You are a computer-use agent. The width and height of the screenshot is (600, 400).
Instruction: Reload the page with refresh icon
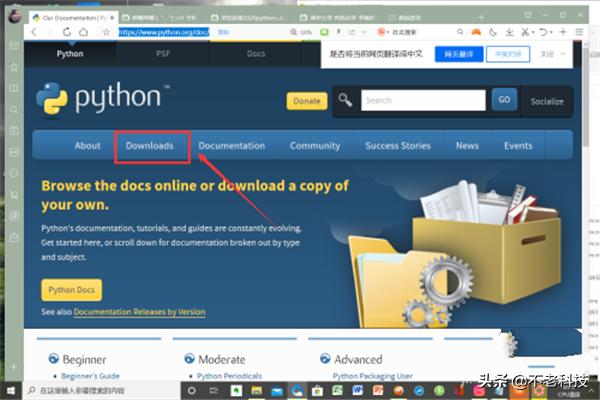pyautogui.click(x=67, y=32)
